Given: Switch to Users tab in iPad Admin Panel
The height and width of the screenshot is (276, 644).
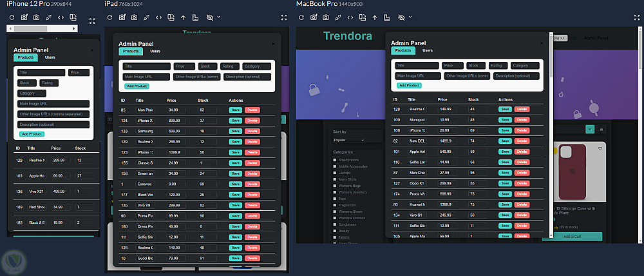Looking at the screenshot, I should tap(155, 52).
